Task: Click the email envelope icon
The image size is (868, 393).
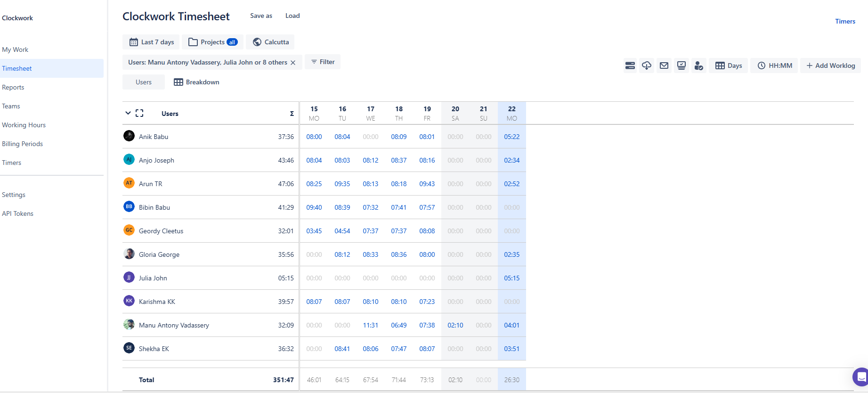Action: click(x=664, y=65)
